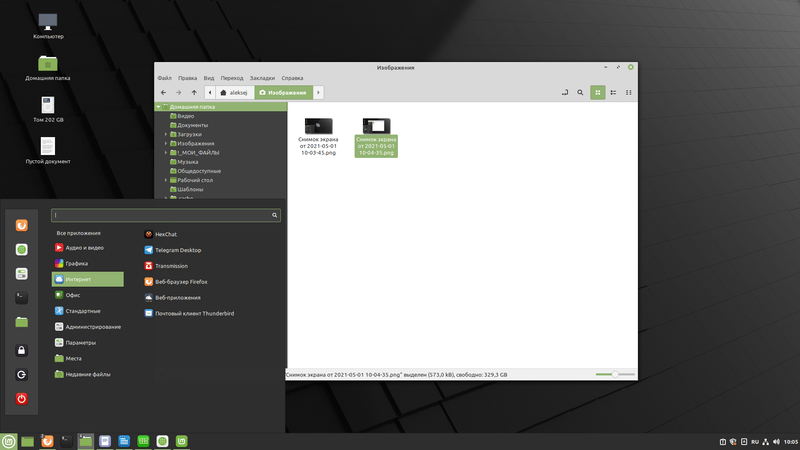Expand the !_МОИ_ФАЙЛЫ tree folder
Viewport: 800px width, 450px height.
coord(166,153)
